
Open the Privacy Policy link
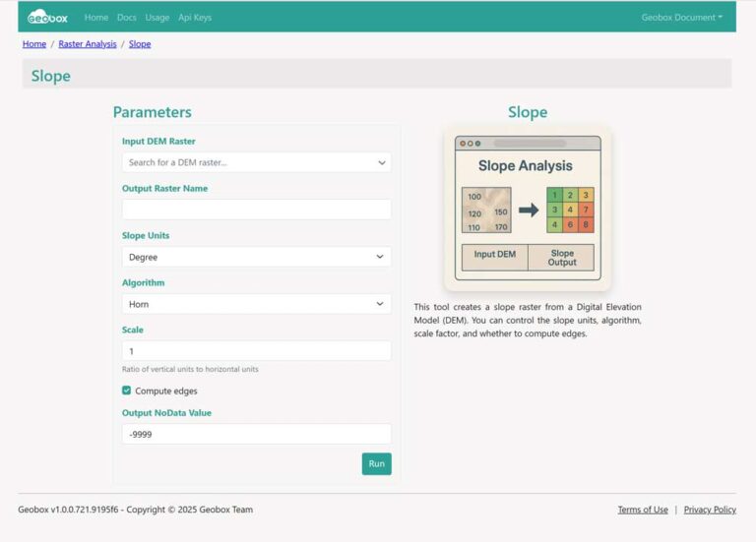[x=710, y=510]
